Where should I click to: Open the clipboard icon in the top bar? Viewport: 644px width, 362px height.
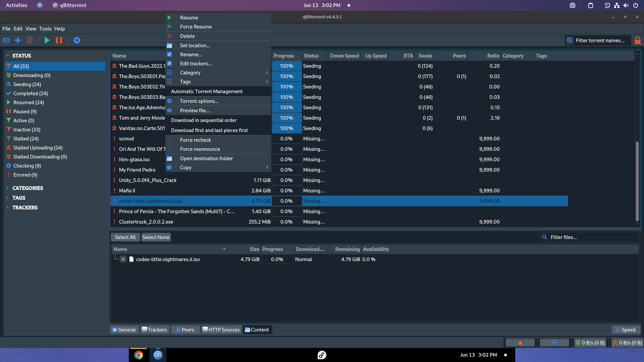591,5
